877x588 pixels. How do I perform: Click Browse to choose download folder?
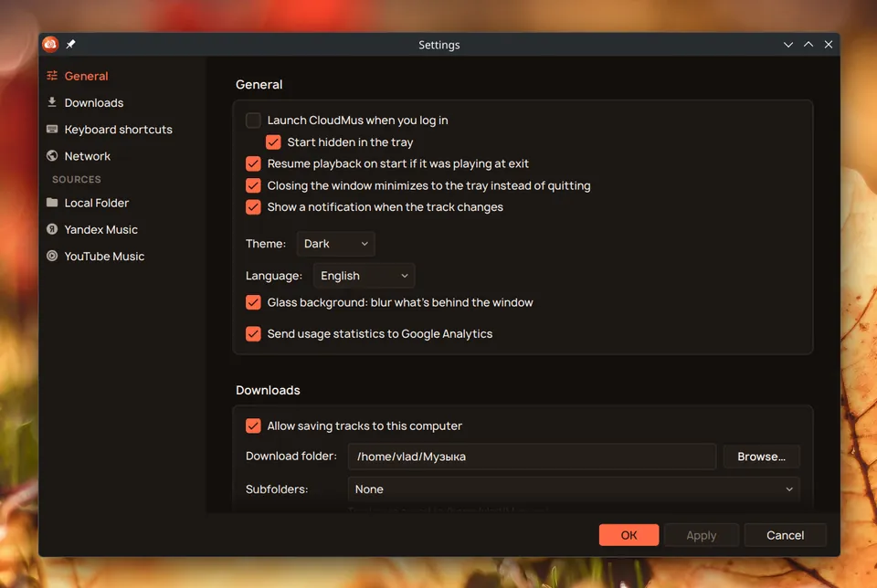pyautogui.click(x=761, y=457)
